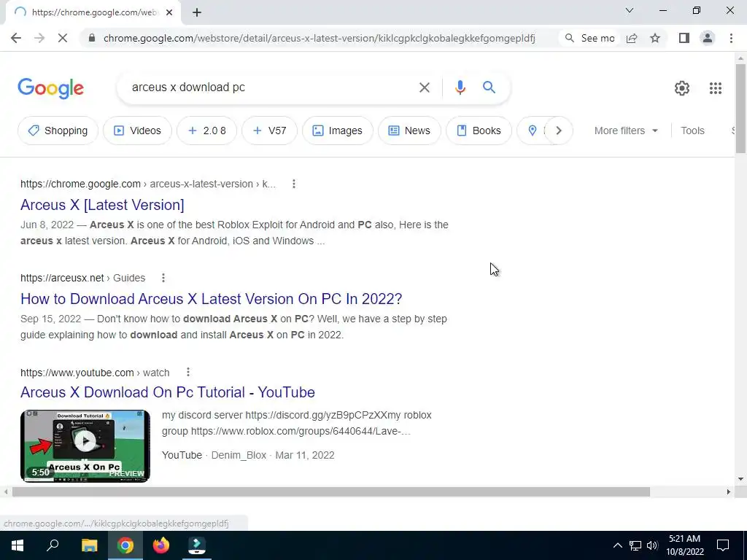The width and height of the screenshot is (747, 560).
Task: Open the tab search chevron in title bar
Action: 630,10
